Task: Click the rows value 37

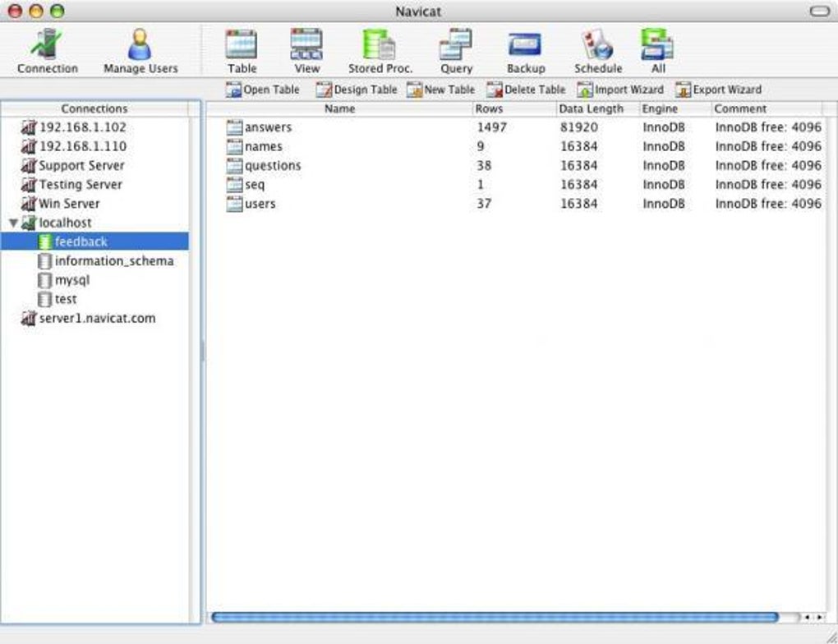Action: tap(484, 204)
